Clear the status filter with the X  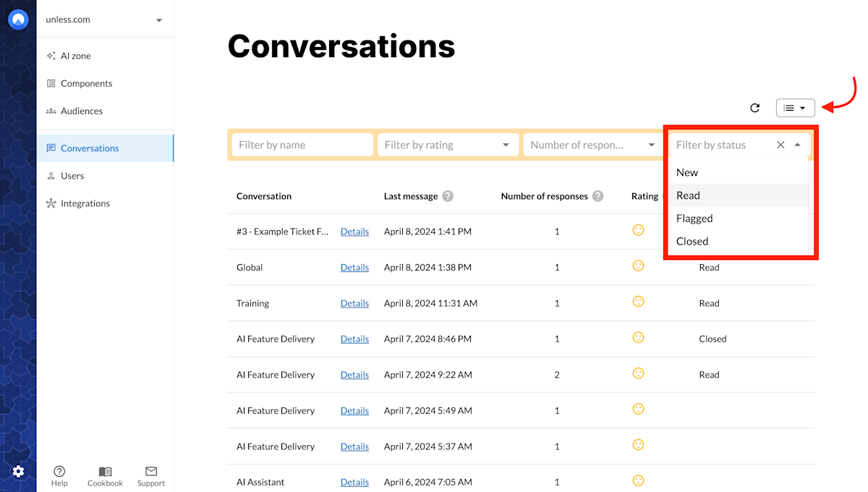[x=780, y=145]
